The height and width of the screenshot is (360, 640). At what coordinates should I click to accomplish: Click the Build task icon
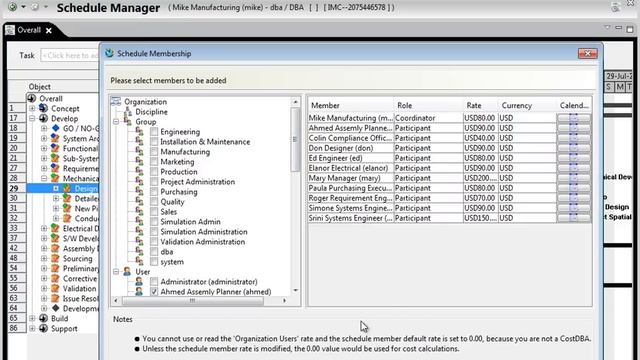coord(43,318)
